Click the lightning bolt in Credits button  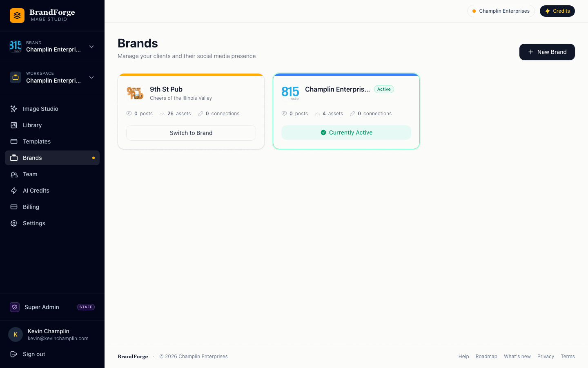[x=548, y=11]
